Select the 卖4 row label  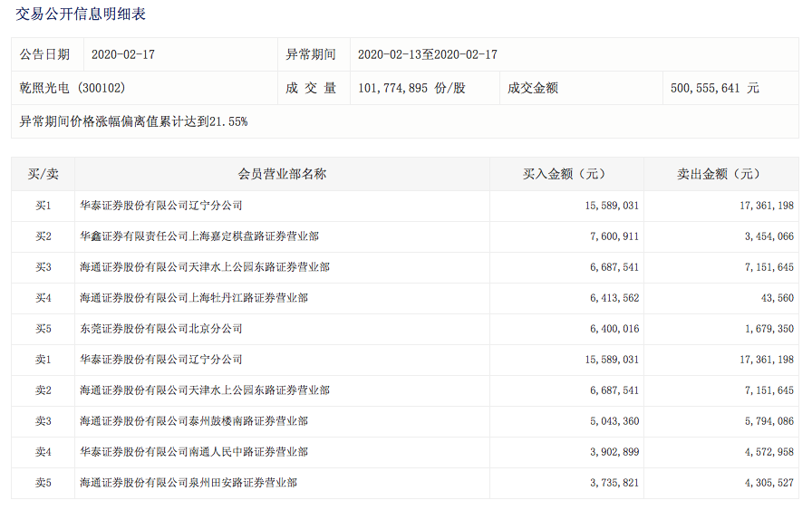click(x=43, y=452)
